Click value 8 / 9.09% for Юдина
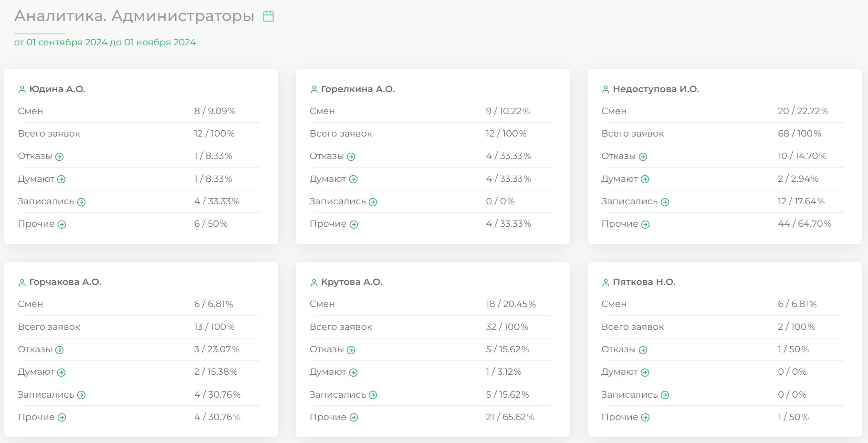This screenshot has width=868, height=443. click(215, 111)
